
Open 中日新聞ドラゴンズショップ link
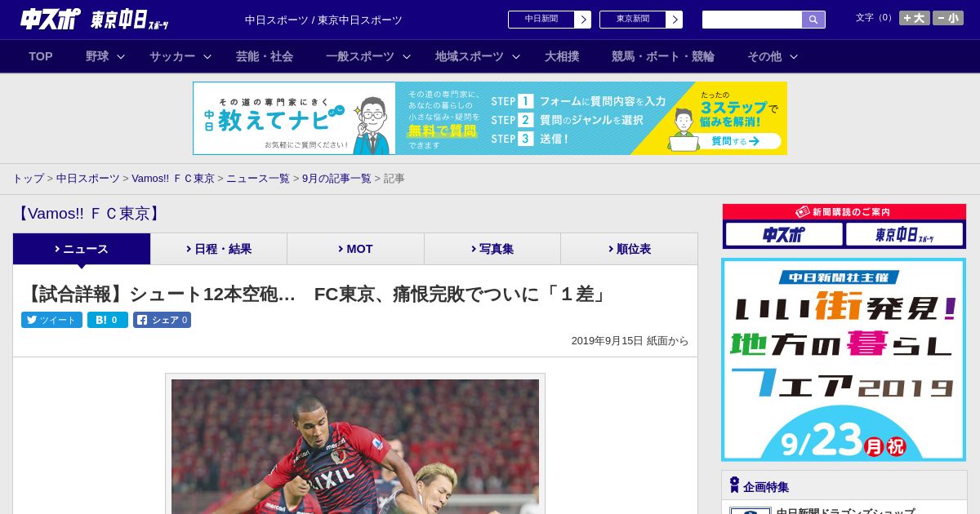pos(845,512)
